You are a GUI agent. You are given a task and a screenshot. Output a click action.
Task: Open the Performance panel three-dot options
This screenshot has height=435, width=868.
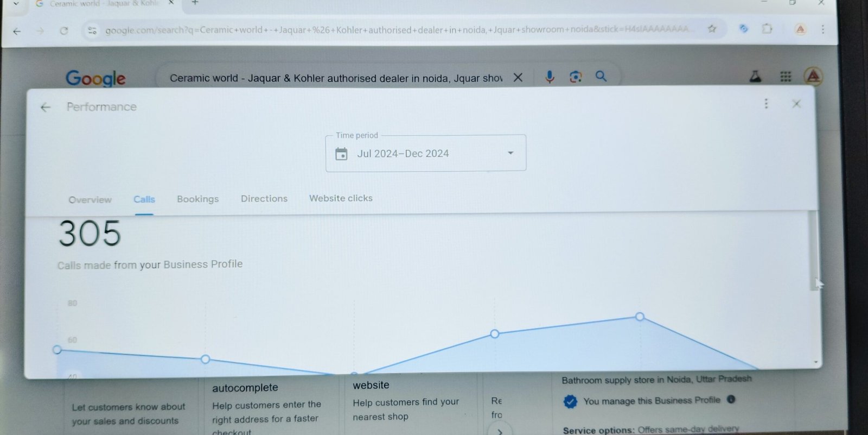click(x=766, y=103)
